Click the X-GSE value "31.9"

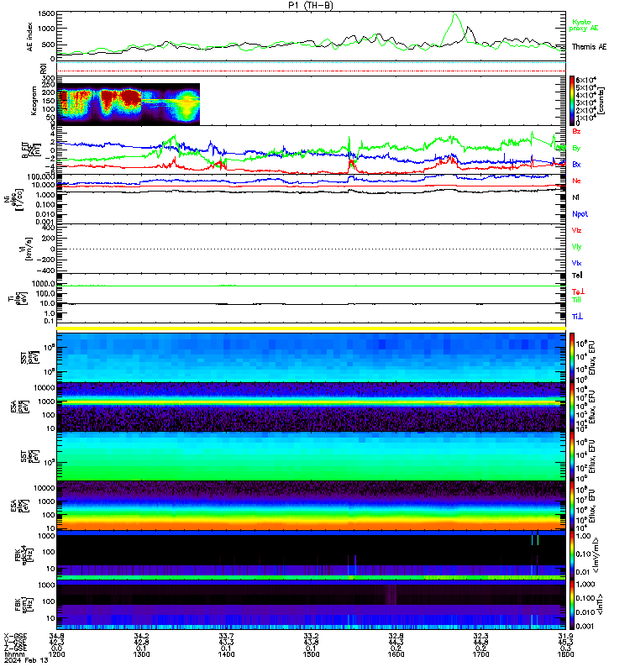tap(565, 637)
